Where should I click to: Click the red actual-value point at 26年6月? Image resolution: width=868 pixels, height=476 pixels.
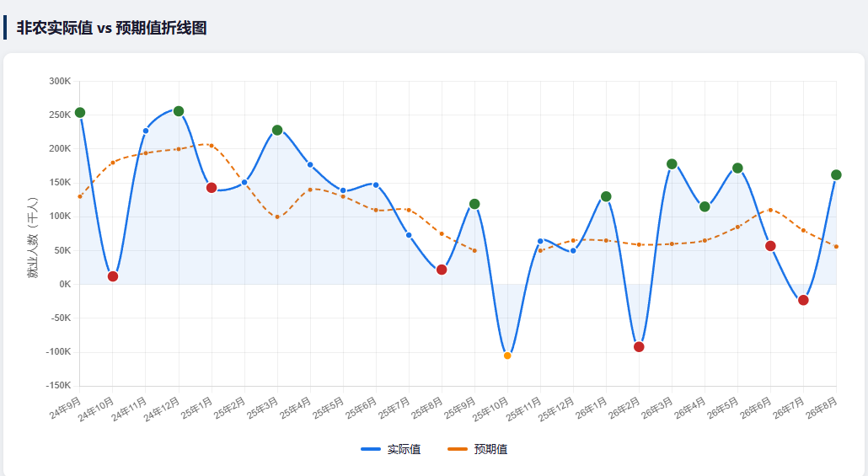(770, 246)
